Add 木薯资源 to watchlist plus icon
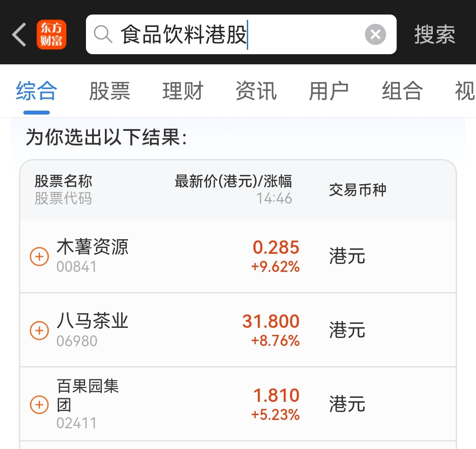 point(39,256)
